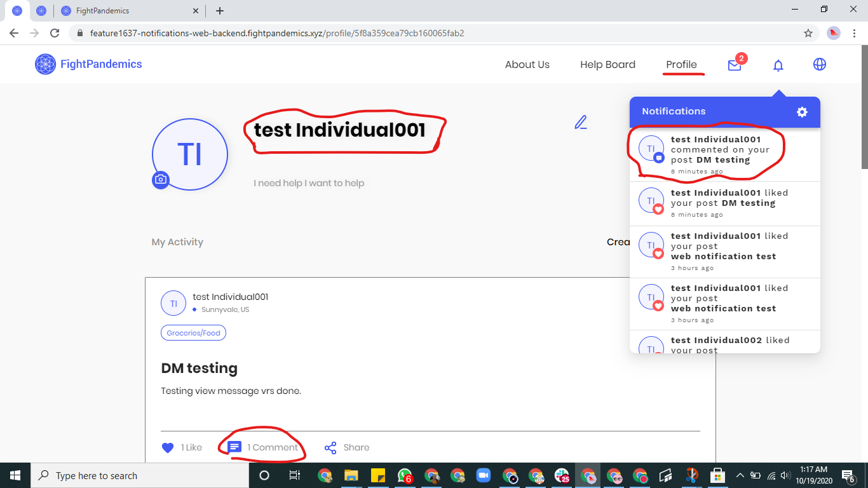Viewport: 868px width, 488px height.
Task: Click the 'Sunnyvale, US' location text
Action: point(226,310)
